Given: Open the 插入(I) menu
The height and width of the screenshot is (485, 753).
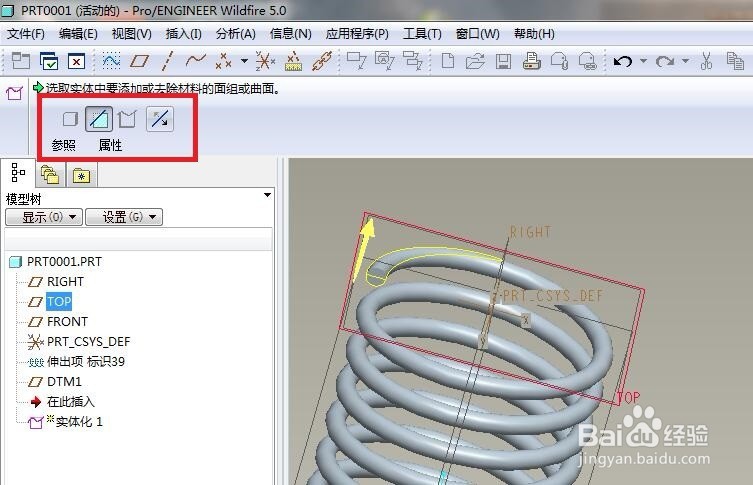Looking at the screenshot, I should [183, 34].
